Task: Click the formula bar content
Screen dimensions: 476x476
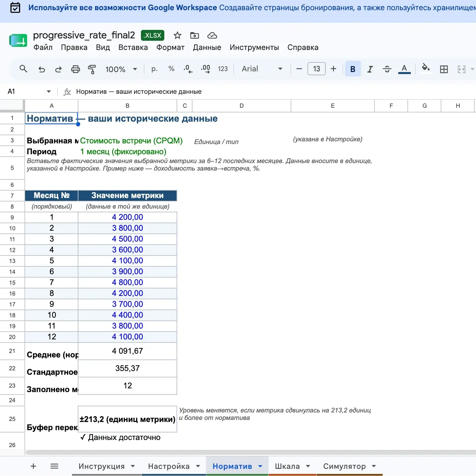Action: click(139, 92)
